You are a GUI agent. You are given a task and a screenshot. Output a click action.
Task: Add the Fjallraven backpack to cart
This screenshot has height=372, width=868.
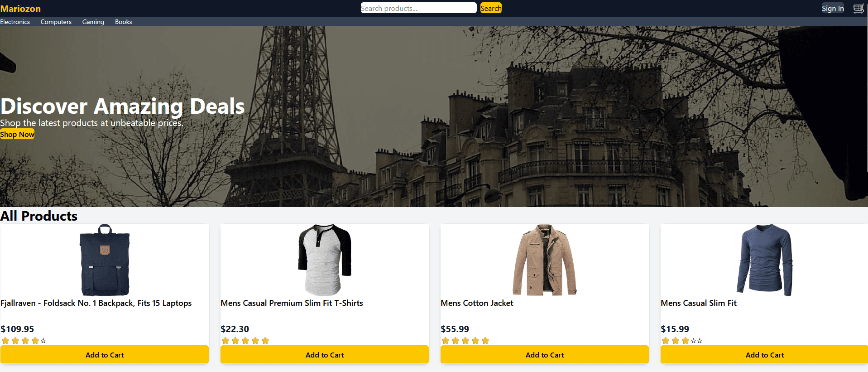click(105, 355)
